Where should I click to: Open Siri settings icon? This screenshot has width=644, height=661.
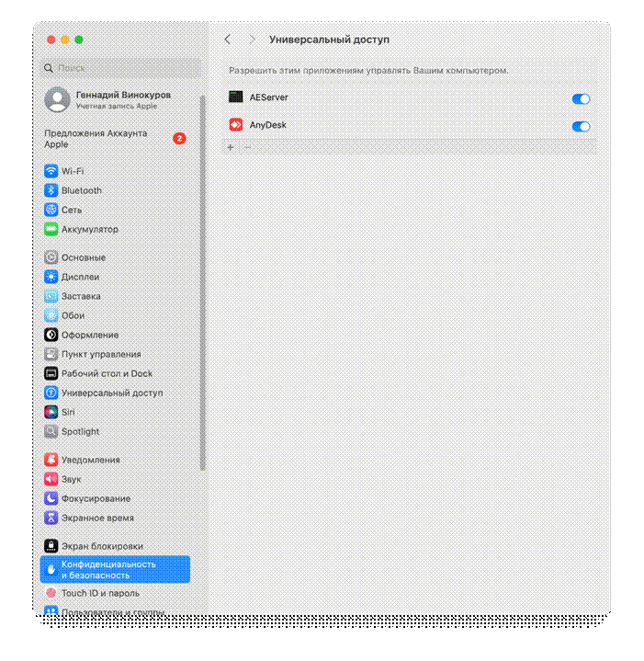[51, 412]
